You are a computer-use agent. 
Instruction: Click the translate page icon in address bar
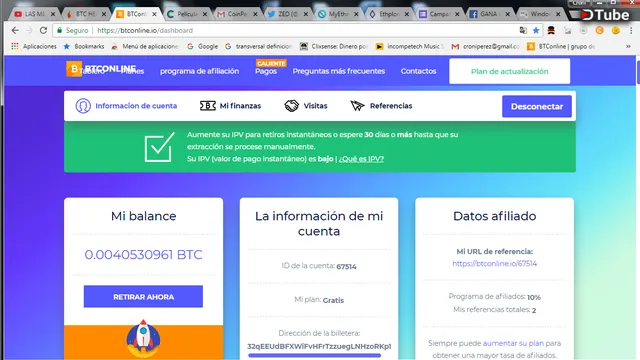[523, 31]
